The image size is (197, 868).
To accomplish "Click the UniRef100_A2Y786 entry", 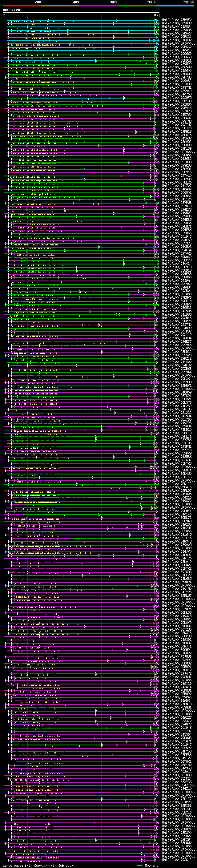I will (x=177, y=440).
